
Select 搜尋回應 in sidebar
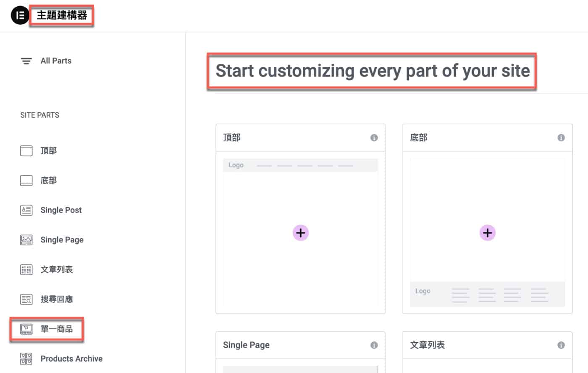[57, 299]
